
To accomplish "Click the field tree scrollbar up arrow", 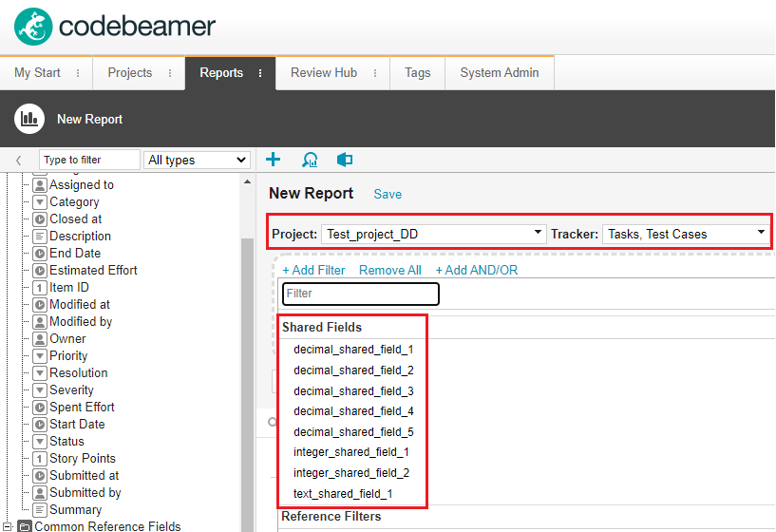I will click(247, 182).
